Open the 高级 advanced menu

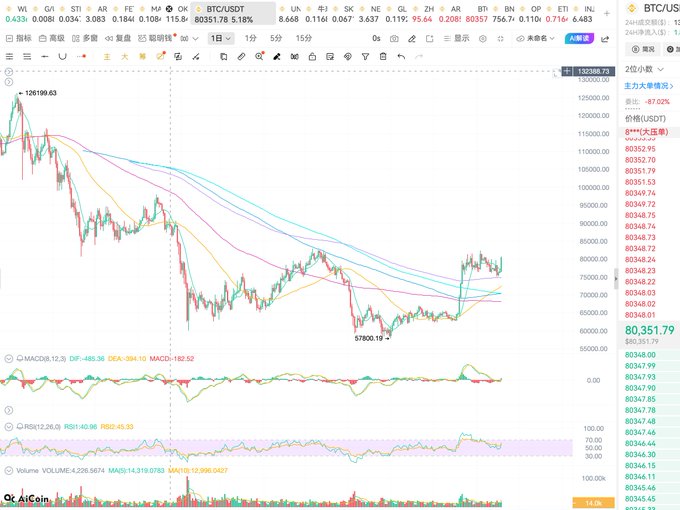tap(52, 38)
